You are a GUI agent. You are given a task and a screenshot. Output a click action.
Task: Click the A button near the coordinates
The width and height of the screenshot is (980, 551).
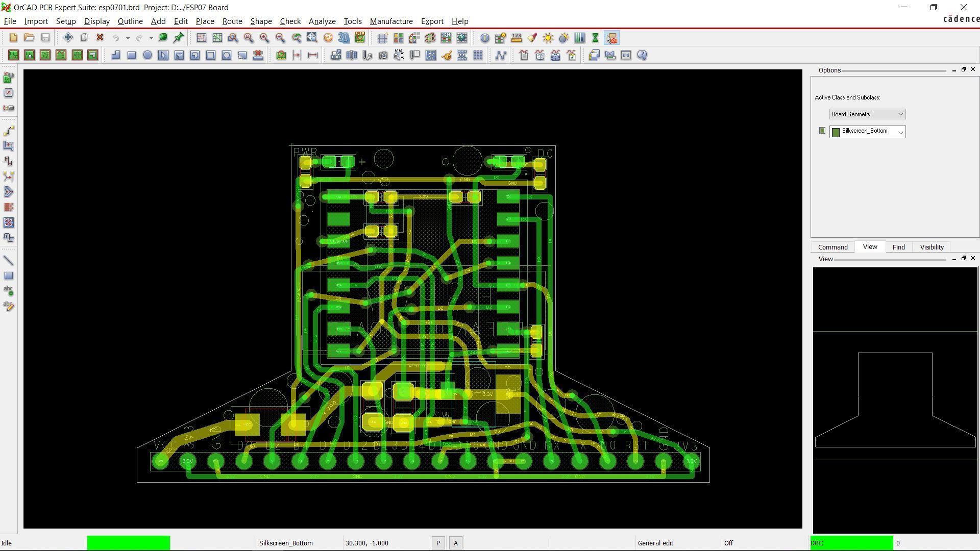tap(455, 542)
